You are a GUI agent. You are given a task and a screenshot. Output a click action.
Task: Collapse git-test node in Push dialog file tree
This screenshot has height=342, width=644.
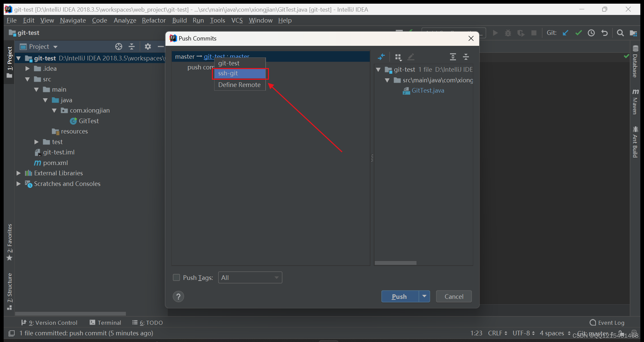click(378, 70)
